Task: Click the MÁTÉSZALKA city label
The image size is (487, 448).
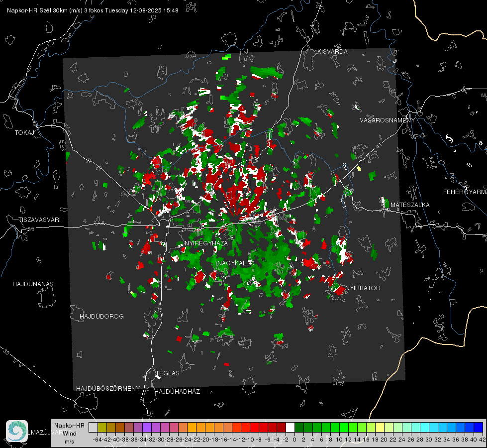Action: pos(410,205)
